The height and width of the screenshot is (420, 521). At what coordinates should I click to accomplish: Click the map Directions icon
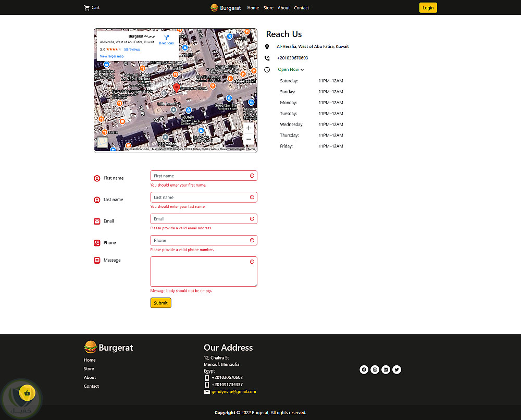(x=167, y=38)
